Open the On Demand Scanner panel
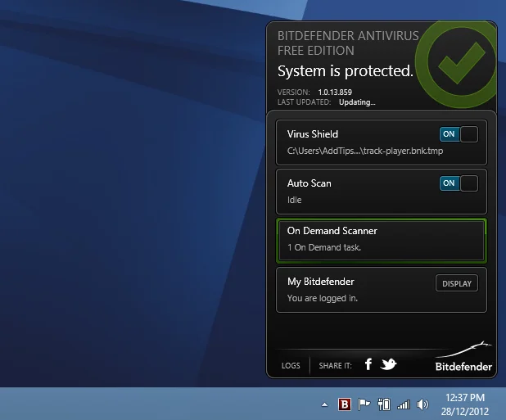 tap(381, 241)
